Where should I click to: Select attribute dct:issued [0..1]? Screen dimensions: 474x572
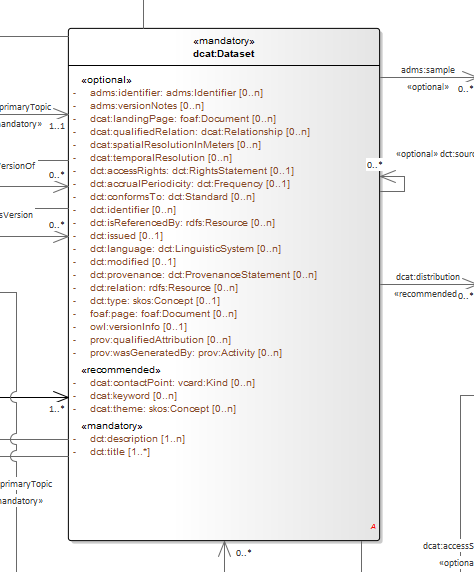coord(126,236)
